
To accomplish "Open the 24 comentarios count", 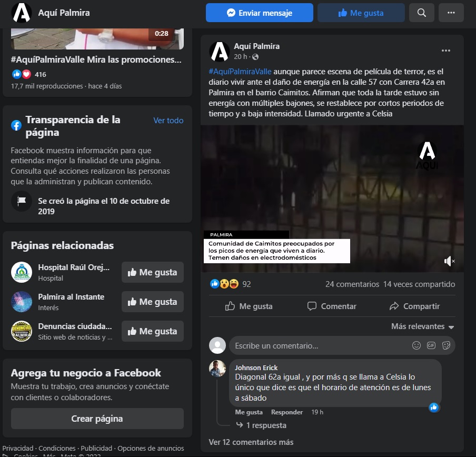I will coord(352,284).
